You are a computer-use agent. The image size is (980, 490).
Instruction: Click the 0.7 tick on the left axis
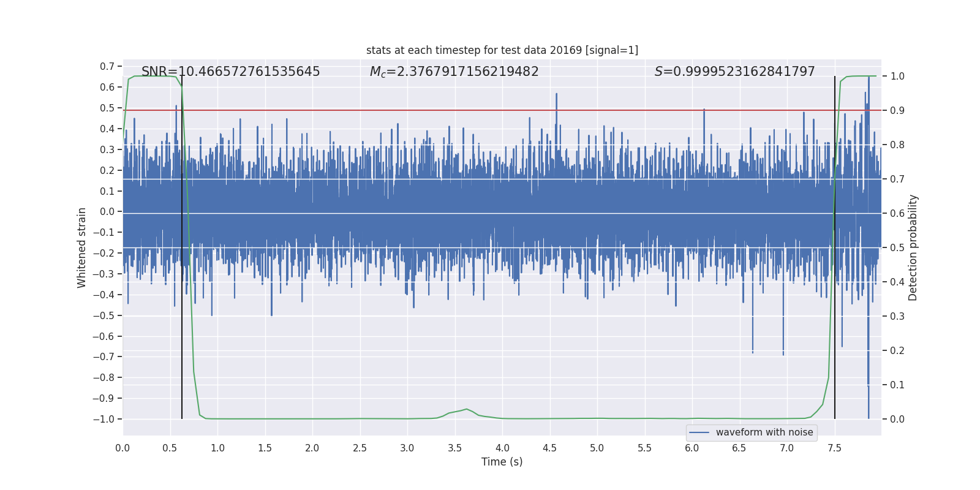(x=107, y=66)
